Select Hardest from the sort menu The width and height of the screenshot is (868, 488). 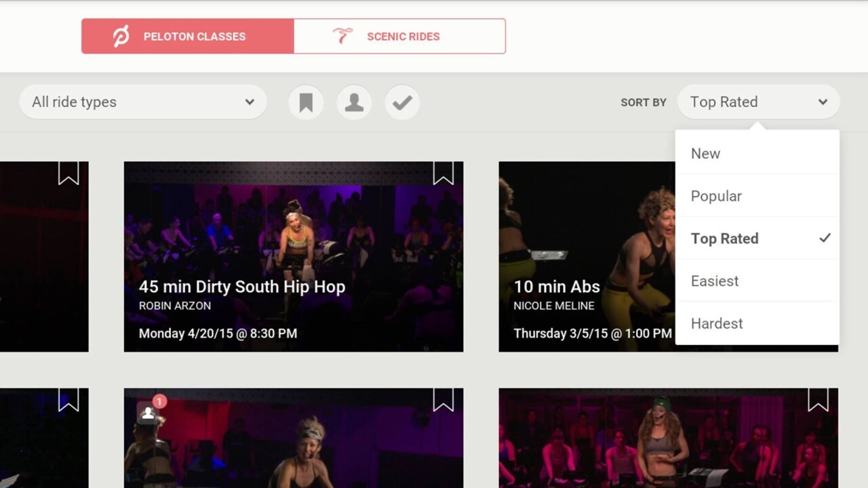717,323
